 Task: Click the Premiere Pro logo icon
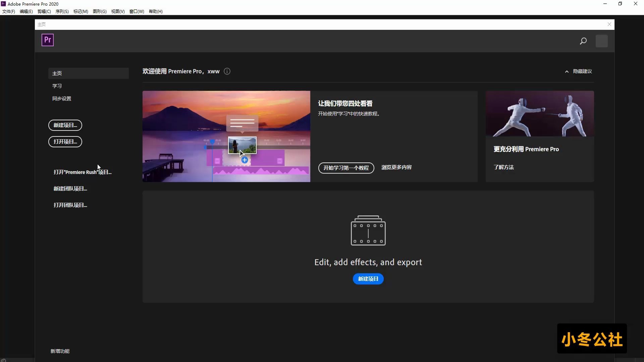tap(47, 40)
